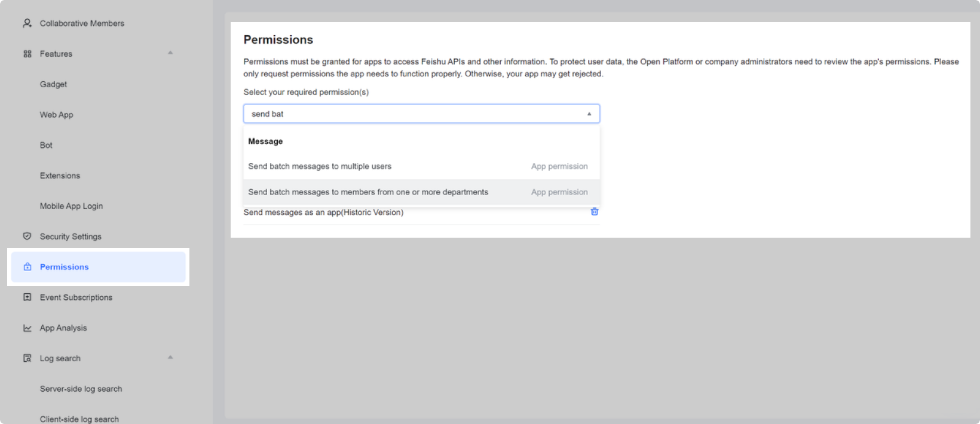The width and height of the screenshot is (980, 424).
Task: Click the Security Settings shield icon
Action: (x=27, y=236)
